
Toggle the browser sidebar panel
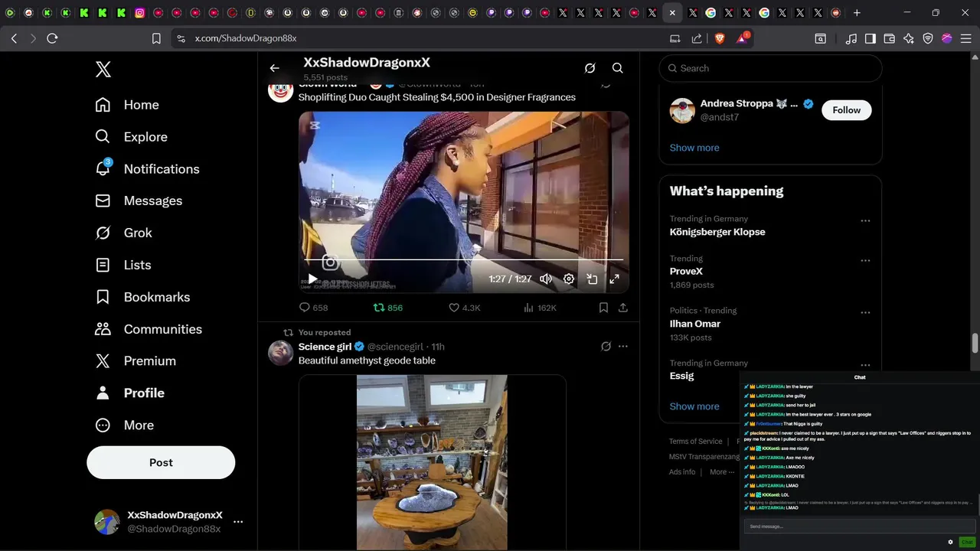click(871, 38)
